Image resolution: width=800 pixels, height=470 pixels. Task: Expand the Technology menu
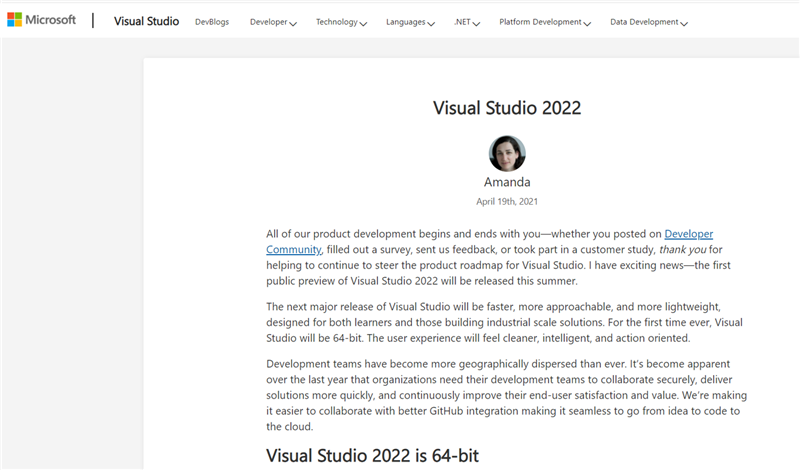[341, 22]
